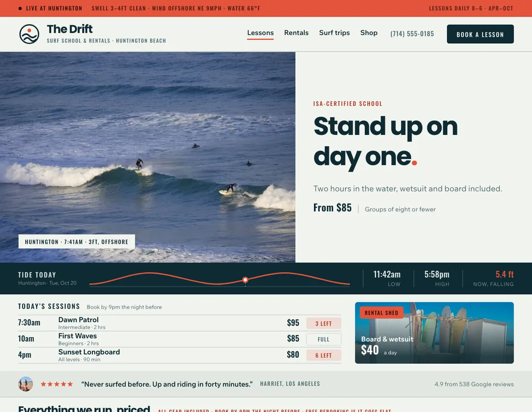The image size is (532, 412).
Task: Click the Lessons Daily 8–6 banner text
Action: (471, 8)
